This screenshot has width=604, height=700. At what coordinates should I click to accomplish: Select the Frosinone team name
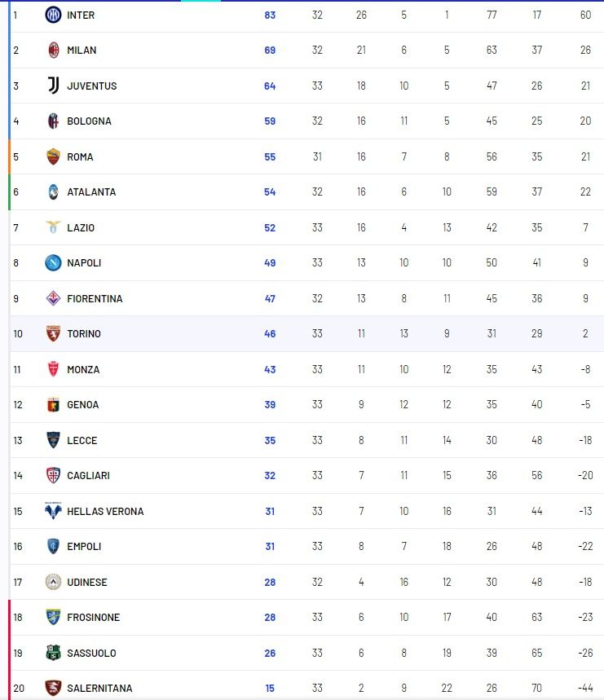click(x=93, y=617)
